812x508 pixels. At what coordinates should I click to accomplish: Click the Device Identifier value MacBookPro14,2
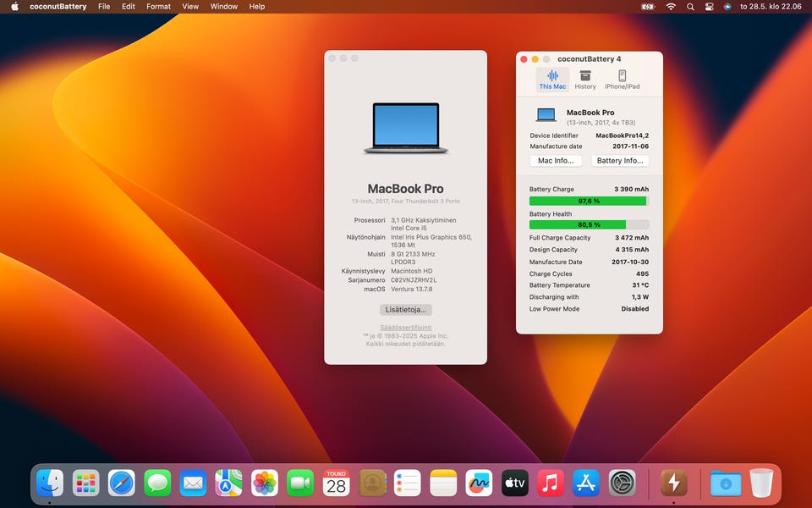point(622,135)
